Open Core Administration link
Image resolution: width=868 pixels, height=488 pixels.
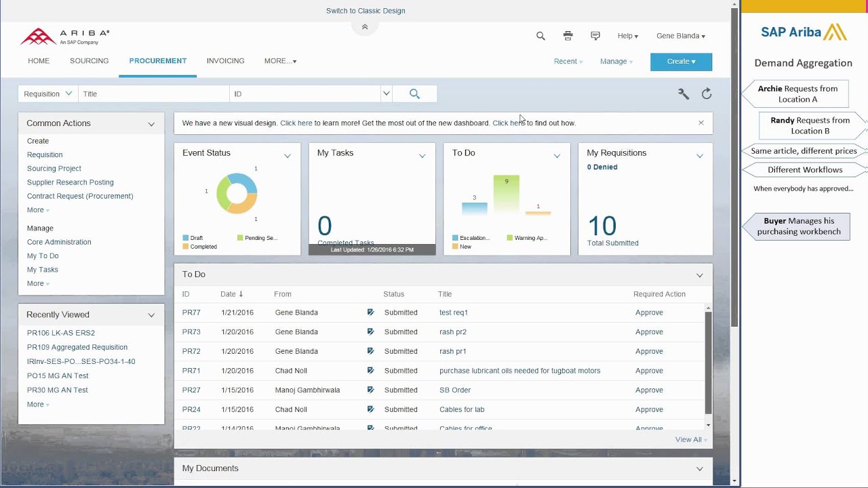pos(59,242)
